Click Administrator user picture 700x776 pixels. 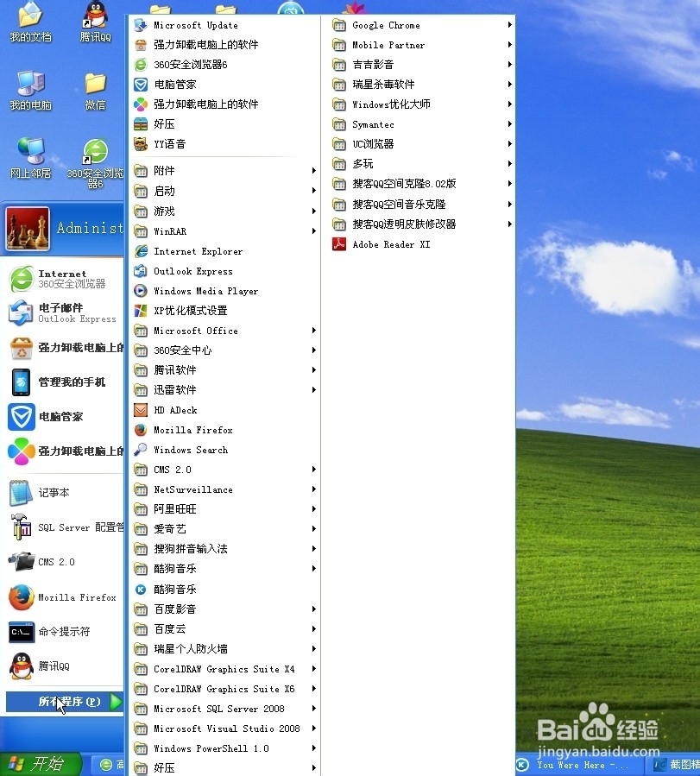(28, 229)
